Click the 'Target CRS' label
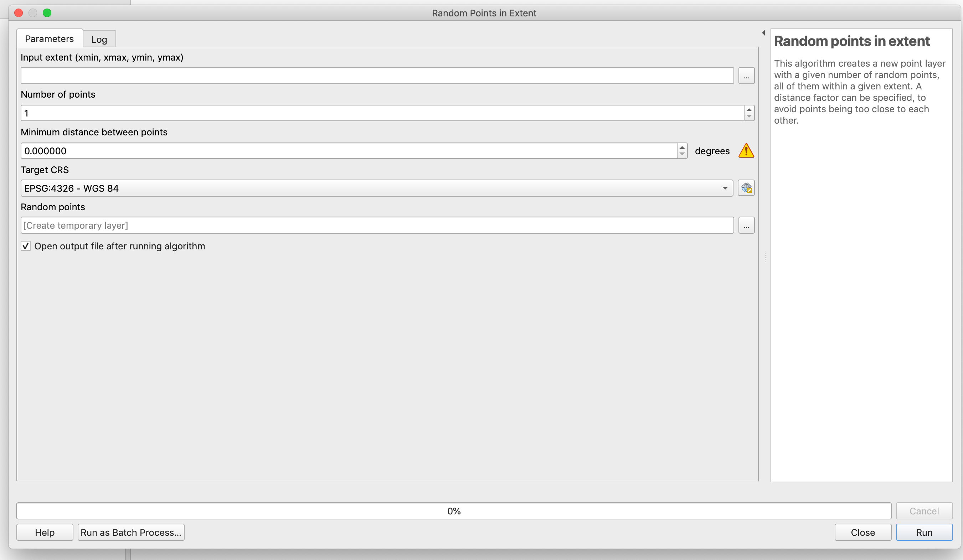 pos(45,170)
